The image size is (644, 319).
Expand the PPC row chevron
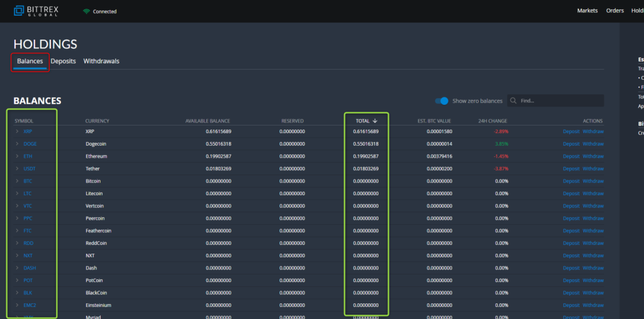[17, 218]
